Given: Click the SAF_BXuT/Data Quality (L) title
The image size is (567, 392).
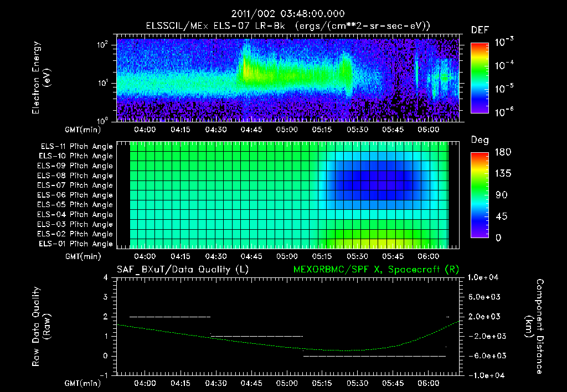Looking at the screenshot, I should click(183, 270).
